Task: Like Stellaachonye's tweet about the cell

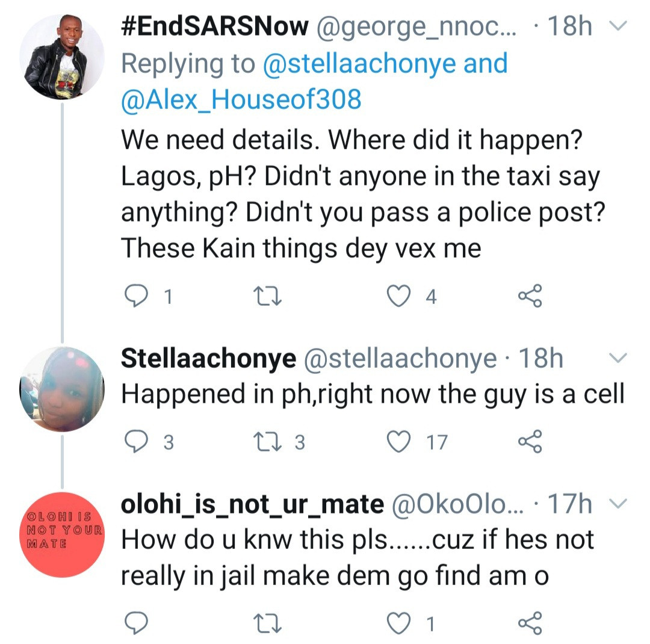Action: 398,442
